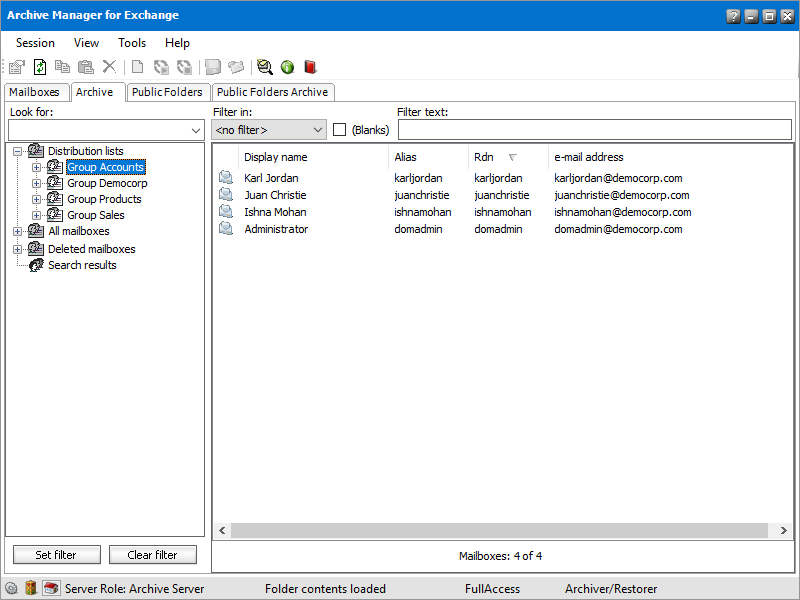Click the magnifier search icon in toolbar
800x600 pixels.
(x=264, y=67)
